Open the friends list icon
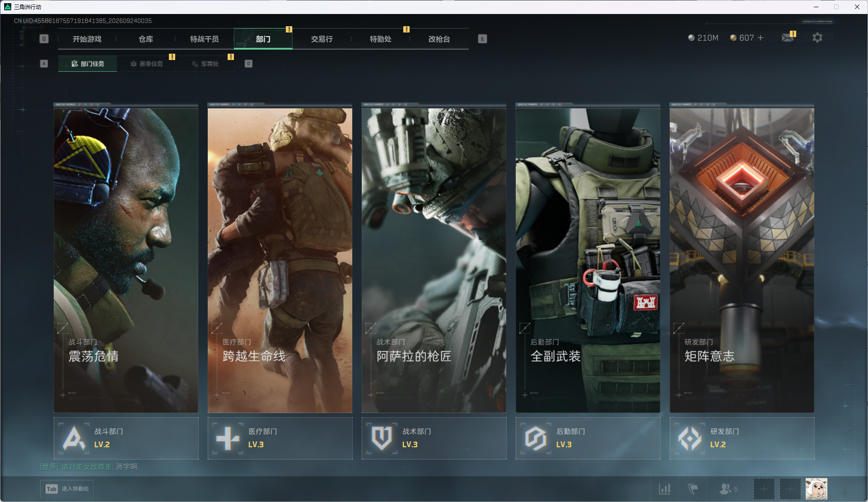The height and width of the screenshot is (502, 868). [725, 489]
